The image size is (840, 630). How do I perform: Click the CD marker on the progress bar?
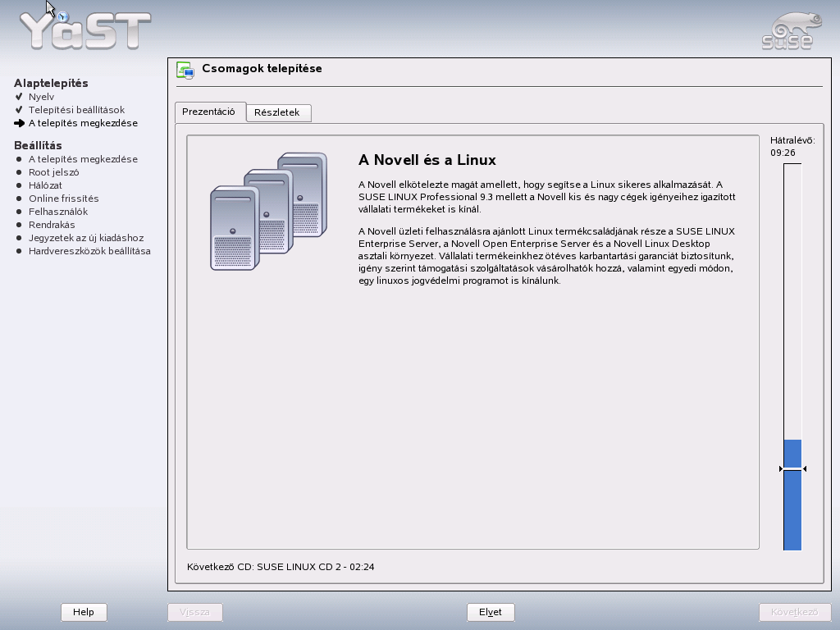tap(793, 468)
